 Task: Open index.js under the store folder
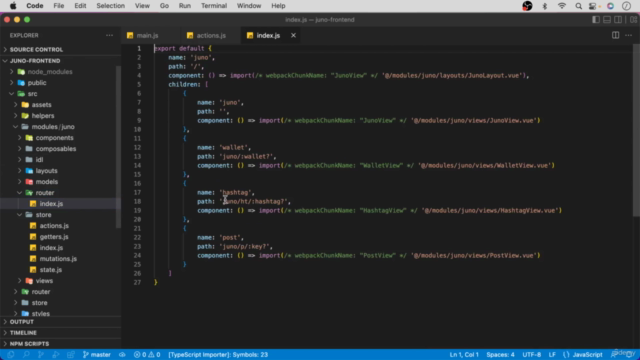(x=51, y=248)
